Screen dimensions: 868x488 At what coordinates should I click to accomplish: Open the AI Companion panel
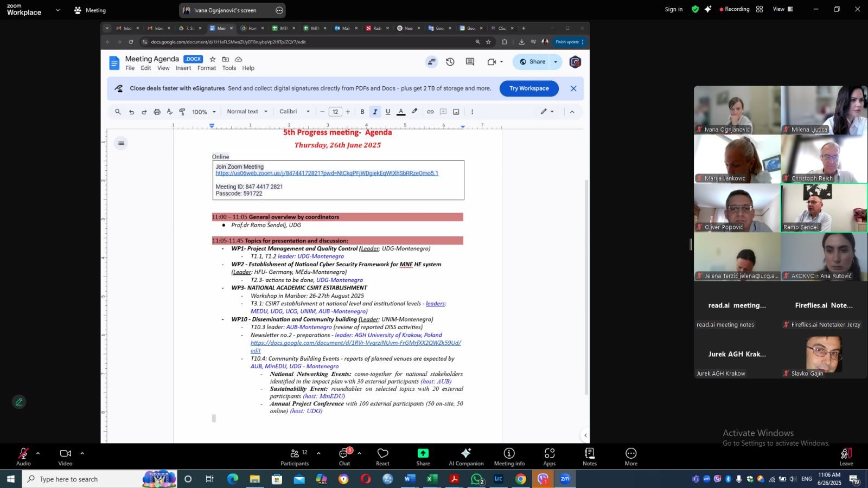(x=466, y=457)
